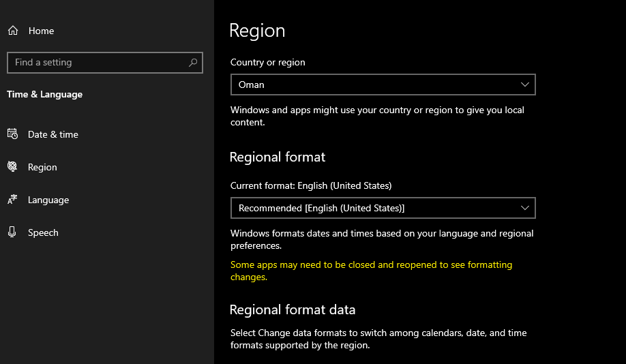The image size is (626, 364).
Task: Click the Home house icon
Action: point(13,30)
